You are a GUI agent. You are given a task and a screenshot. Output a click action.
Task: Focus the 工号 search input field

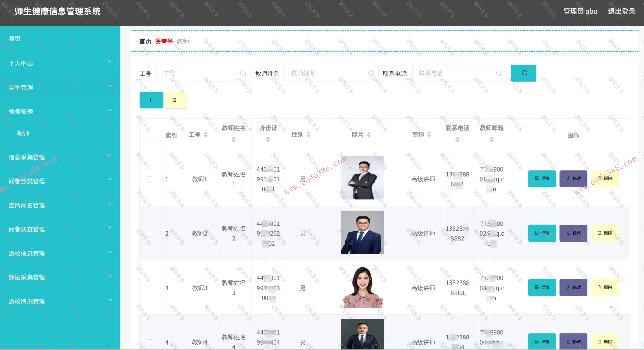pos(204,73)
